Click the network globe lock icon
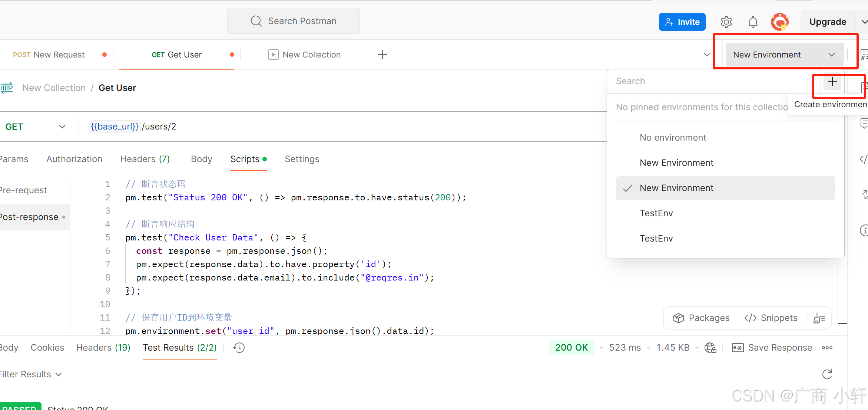Image resolution: width=868 pixels, height=410 pixels. pyautogui.click(x=710, y=348)
